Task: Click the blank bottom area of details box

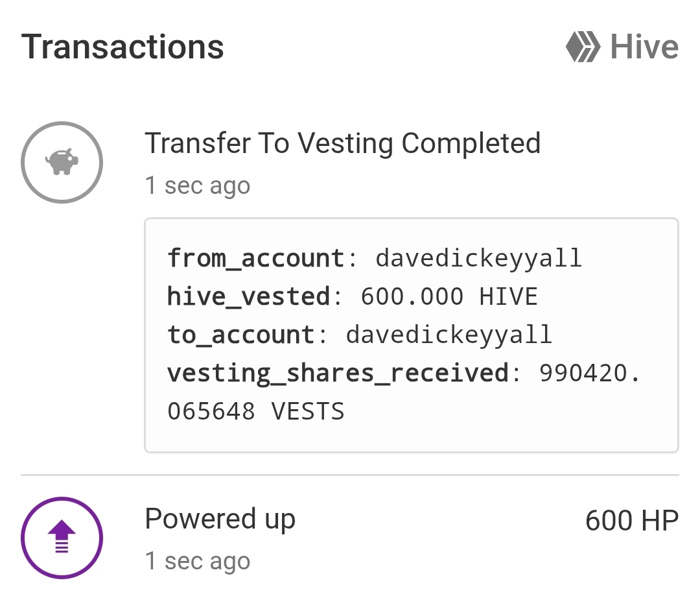Action: (x=411, y=436)
